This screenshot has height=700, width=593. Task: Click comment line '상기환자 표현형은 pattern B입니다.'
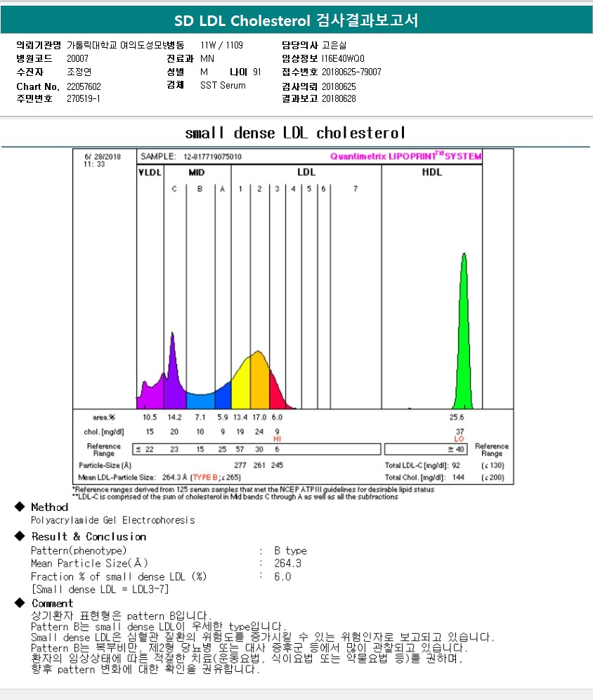pyautogui.click(x=122, y=616)
